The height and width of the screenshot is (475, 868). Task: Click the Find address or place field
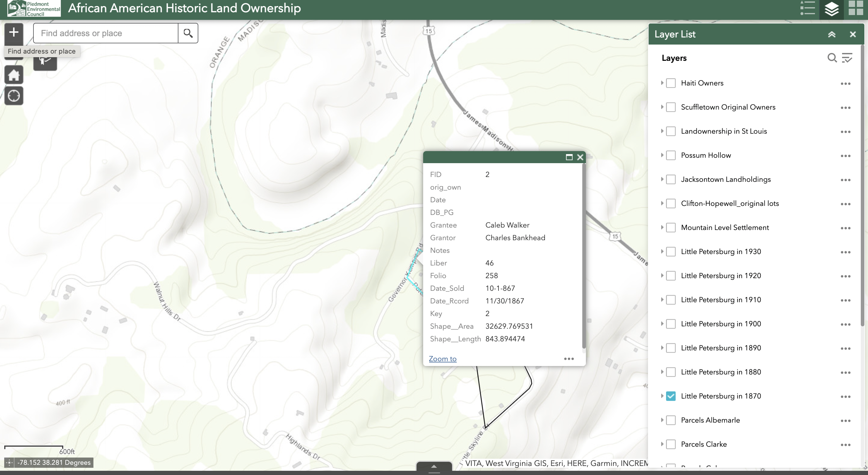(106, 33)
